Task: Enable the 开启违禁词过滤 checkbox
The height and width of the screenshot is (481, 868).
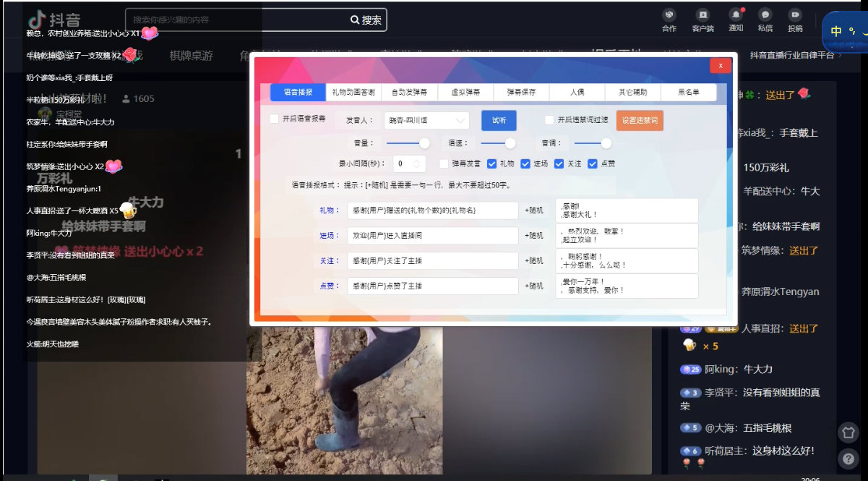Action: pos(549,119)
